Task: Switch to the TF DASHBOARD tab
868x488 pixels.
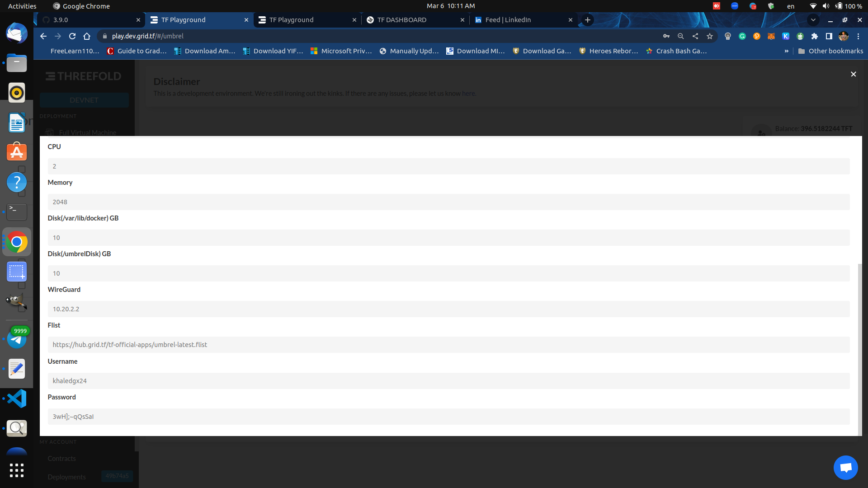Action: pyautogui.click(x=401, y=20)
